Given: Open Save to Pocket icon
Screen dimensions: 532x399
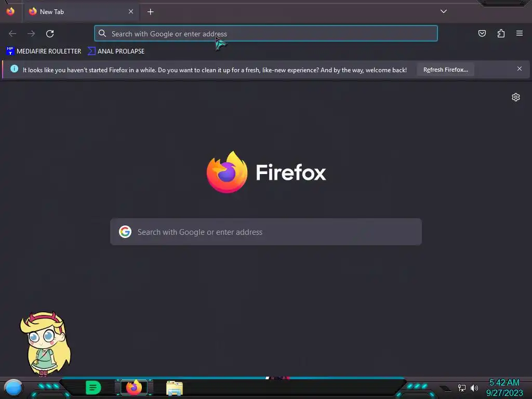Looking at the screenshot, I should click(x=482, y=33).
